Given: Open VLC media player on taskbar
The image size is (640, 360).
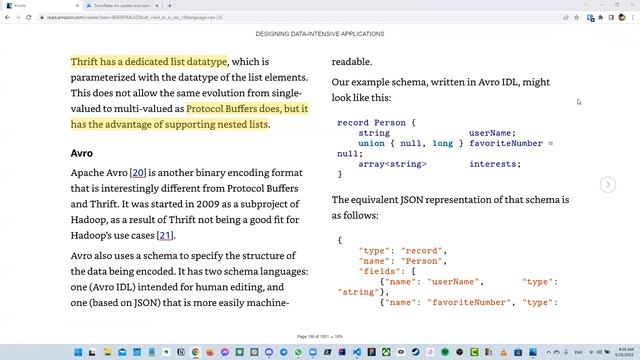Looking at the screenshot, I should tap(503, 352).
